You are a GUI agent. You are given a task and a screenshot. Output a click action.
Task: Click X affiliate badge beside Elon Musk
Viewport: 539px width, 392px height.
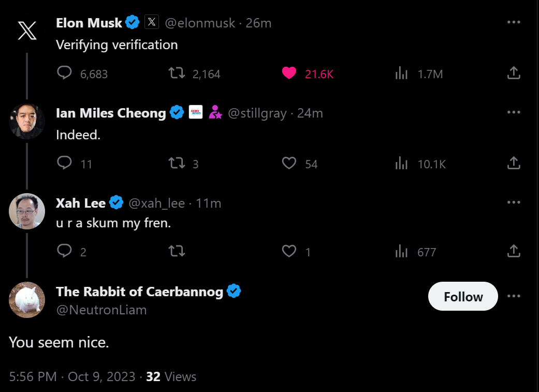pyautogui.click(x=151, y=22)
